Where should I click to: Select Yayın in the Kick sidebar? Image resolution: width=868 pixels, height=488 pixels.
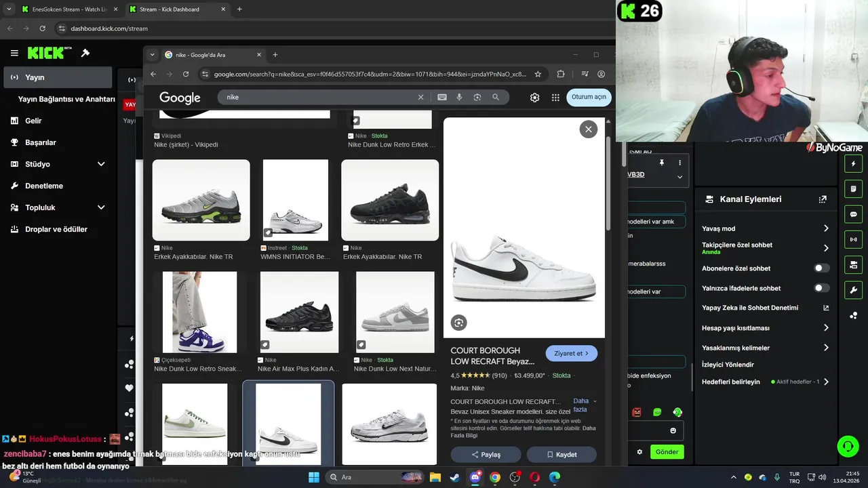coord(57,77)
